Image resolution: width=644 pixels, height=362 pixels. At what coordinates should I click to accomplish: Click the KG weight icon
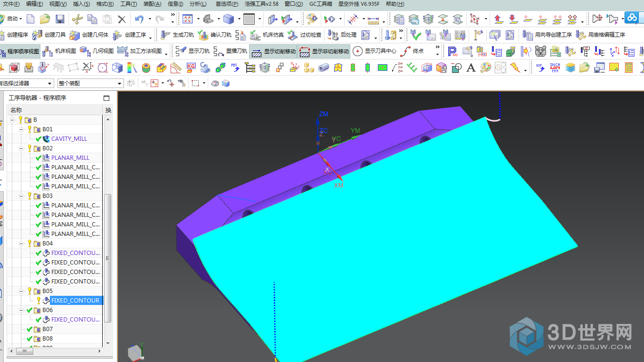tap(191, 68)
